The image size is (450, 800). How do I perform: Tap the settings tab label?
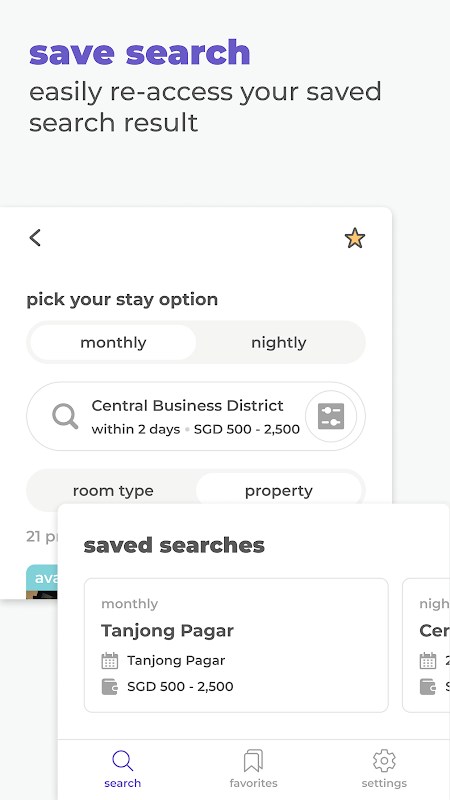[384, 783]
